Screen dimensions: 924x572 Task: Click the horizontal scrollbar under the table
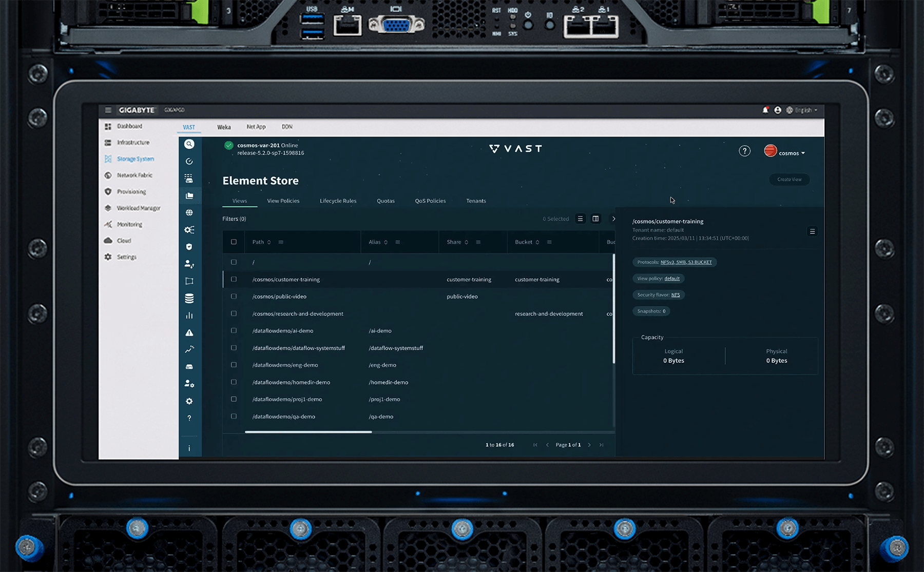click(308, 432)
